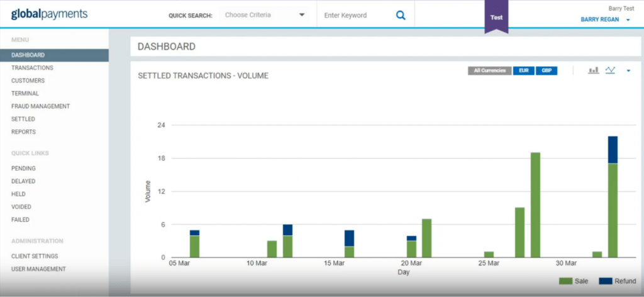Click the Global Payments logo
644x297 pixels.
pos(49,14)
